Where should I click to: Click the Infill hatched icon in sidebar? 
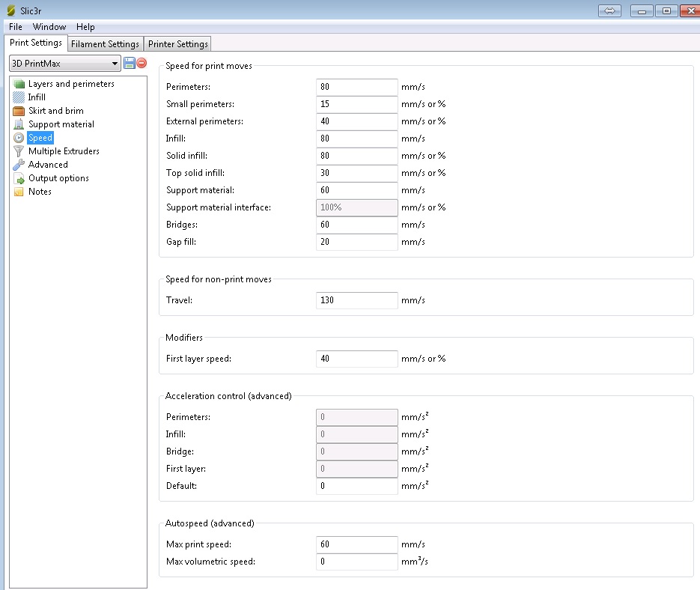coord(19,97)
